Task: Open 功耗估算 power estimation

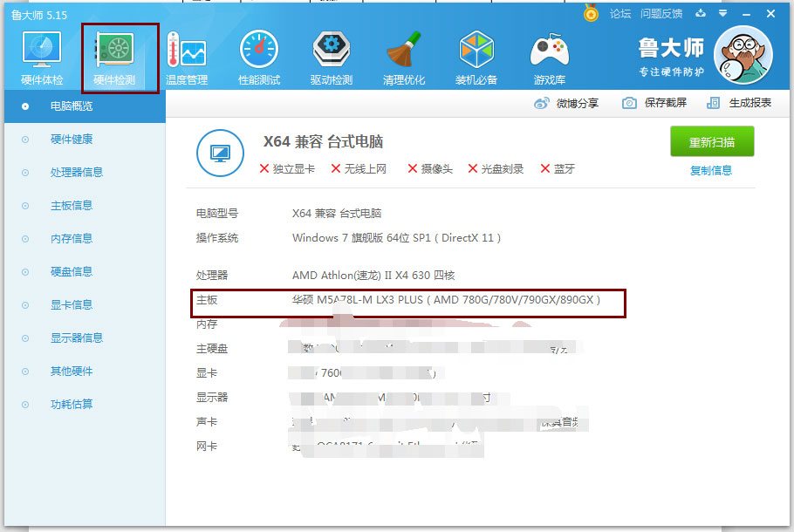Action: (70, 404)
